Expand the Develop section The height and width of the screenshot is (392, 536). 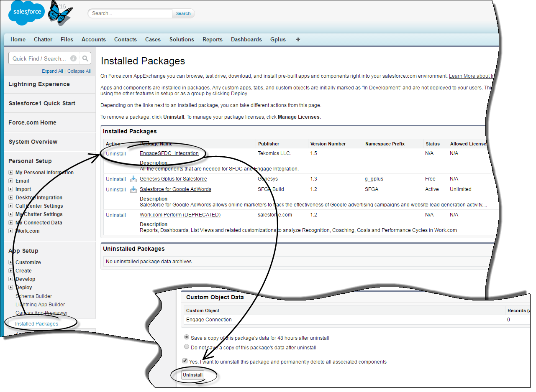(x=11, y=279)
